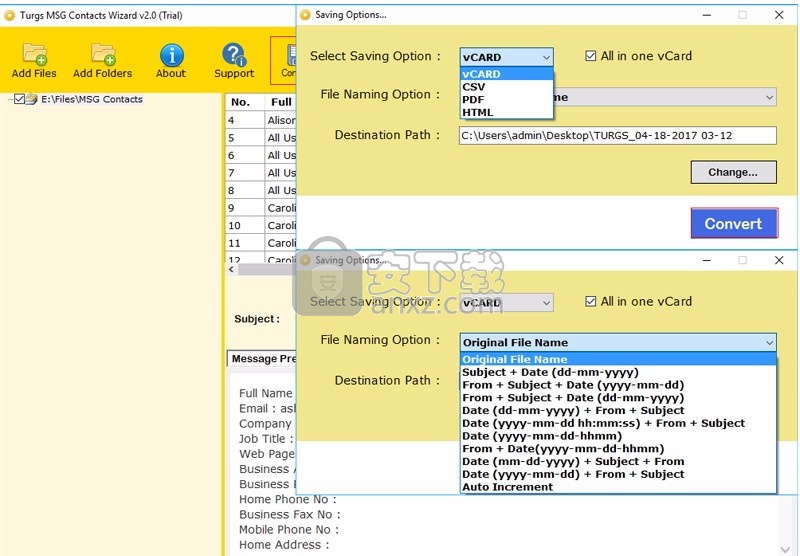Select From + Date(yyyy-mm-dd-hhmm) naming option
Image resolution: width=800 pixels, height=556 pixels.
[x=618, y=448]
